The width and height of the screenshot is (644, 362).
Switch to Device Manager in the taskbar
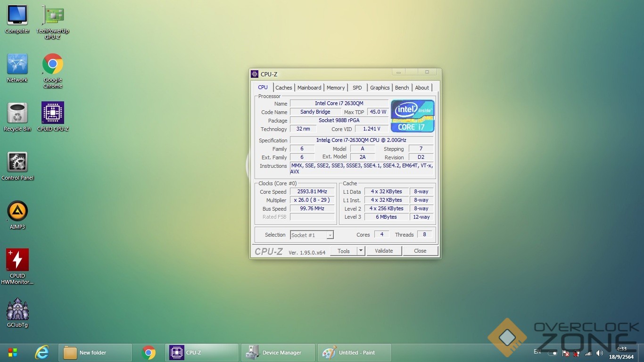(x=278, y=353)
